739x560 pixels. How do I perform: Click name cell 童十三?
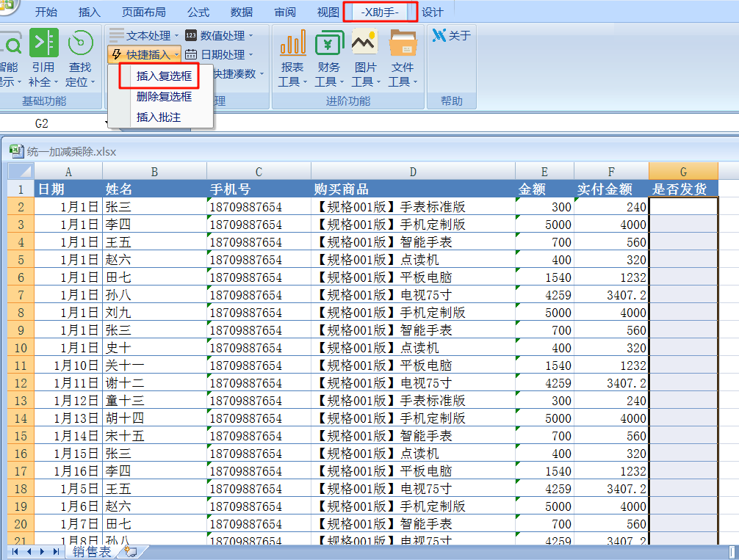coord(154,400)
